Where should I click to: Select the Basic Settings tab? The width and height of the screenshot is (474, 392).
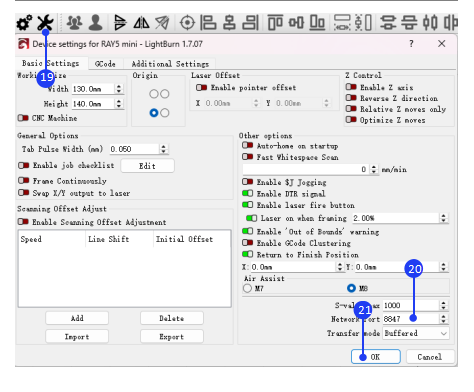tap(51, 63)
